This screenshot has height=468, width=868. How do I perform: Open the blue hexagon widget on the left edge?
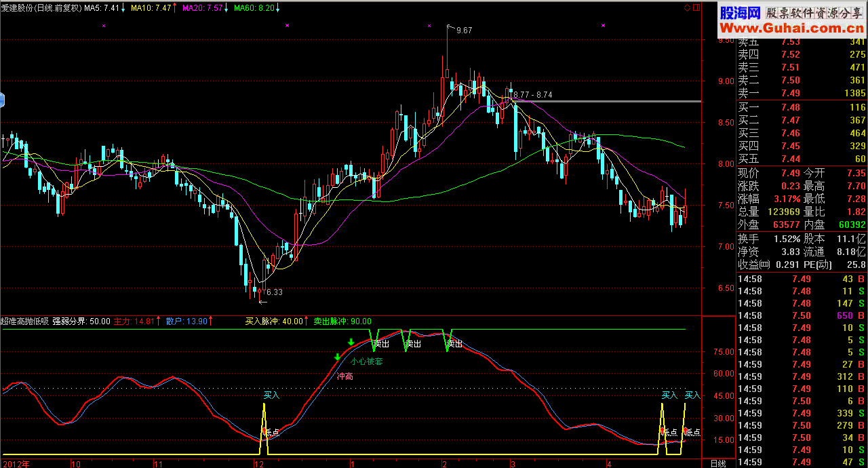[2, 100]
